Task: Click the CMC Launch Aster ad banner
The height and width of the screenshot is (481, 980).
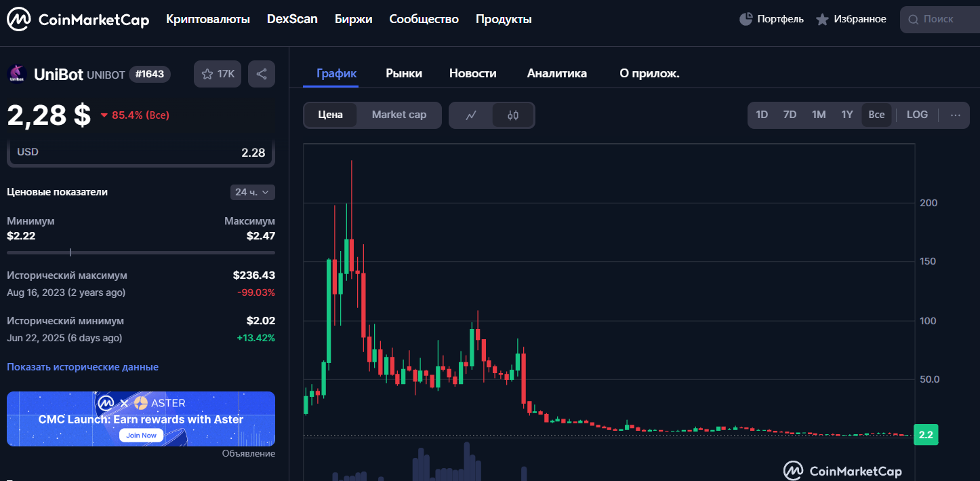Action: tap(141, 419)
